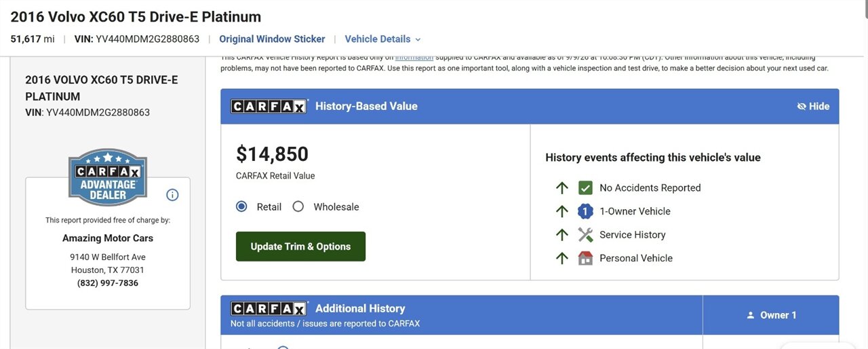868x349 pixels.
Task: Click the CARFAX logo in the Additional History header
Action: click(269, 308)
